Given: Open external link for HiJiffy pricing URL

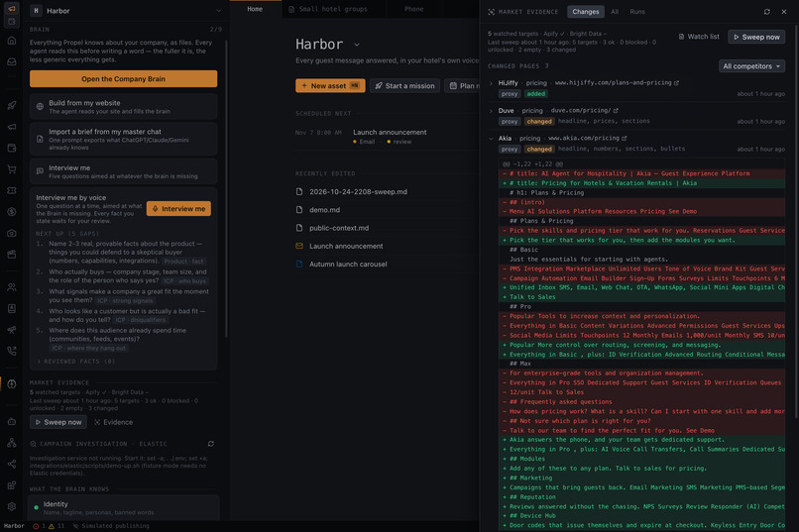Looking at the screenshot, I should 676,83.
